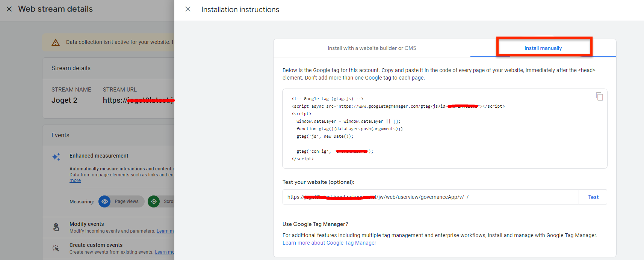Copy the Google tag code snippet
The width and height of the screenshot is (644, 260).
pos(599,96)
